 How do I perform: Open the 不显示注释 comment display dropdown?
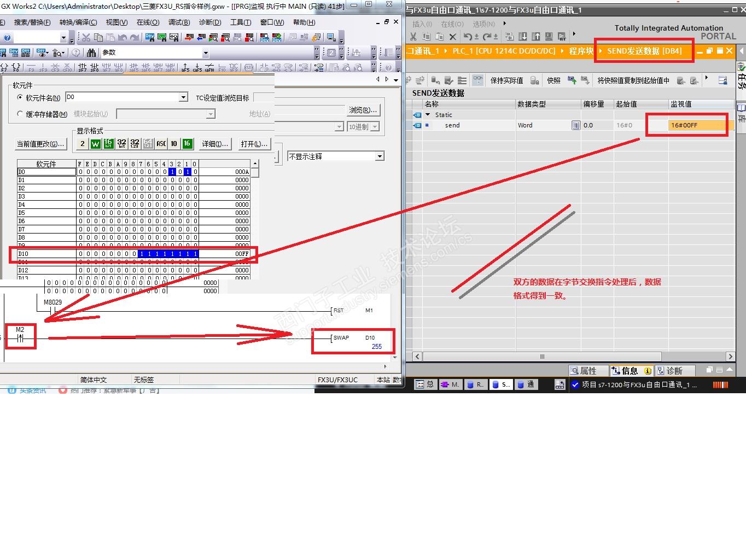(x=380, y=156)
